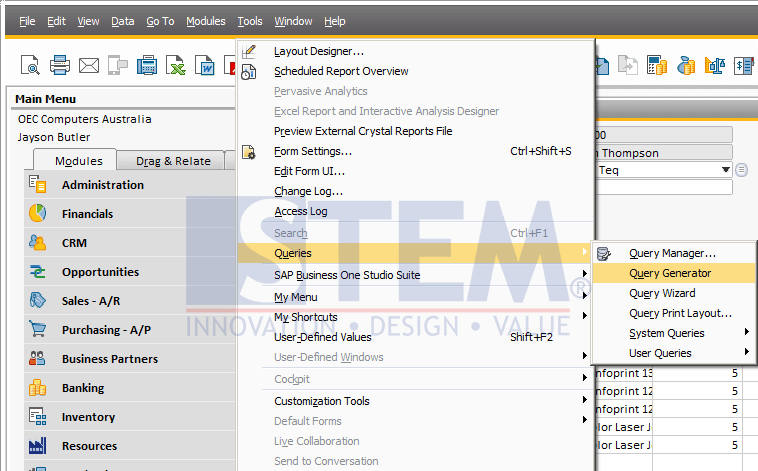Click the Email envelope toolbar icon
This screenshot has width=758, height=471.
tap(89, 65)
